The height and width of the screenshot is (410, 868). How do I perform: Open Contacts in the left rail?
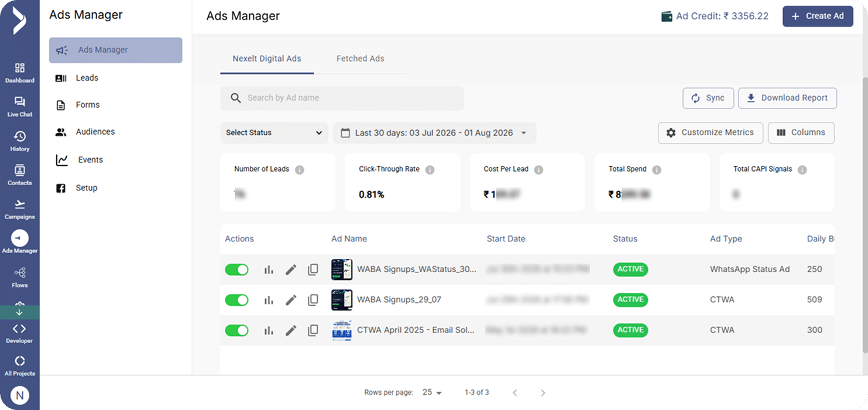(x=20, y=175)
